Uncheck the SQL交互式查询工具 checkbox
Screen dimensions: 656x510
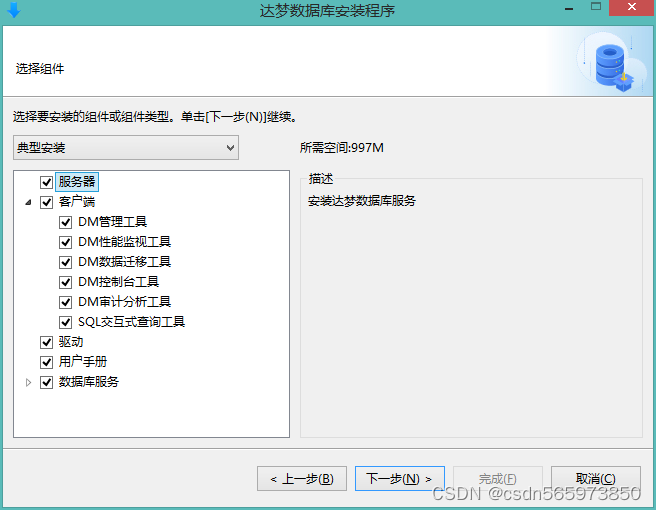pyautogui.click(x=66, y=322)
